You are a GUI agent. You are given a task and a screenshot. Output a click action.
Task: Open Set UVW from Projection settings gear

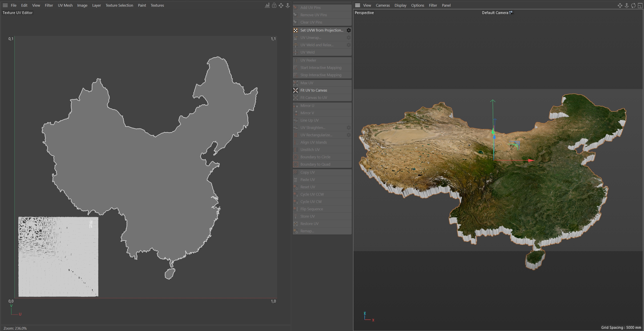pyautogui.click(x=349, y=30)
